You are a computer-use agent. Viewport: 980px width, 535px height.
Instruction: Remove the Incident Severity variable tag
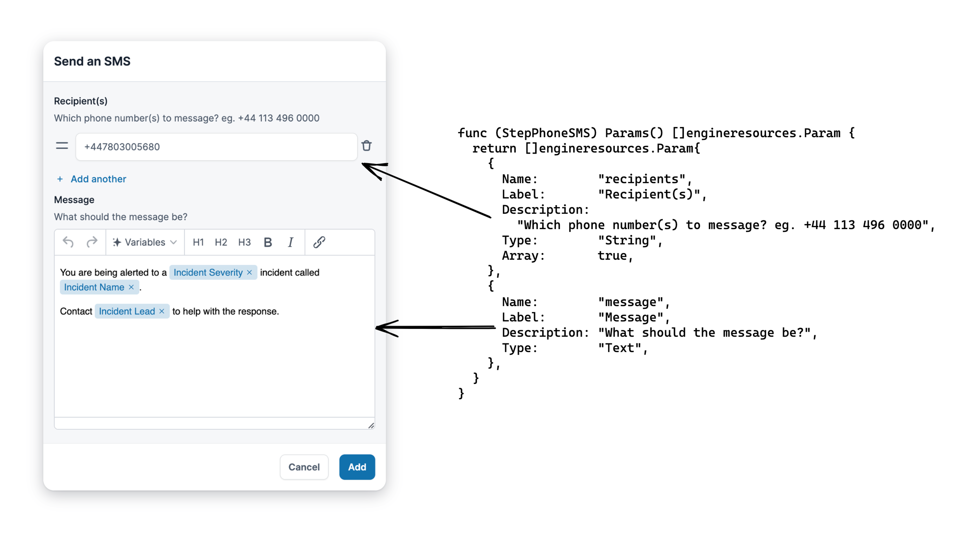(x=250, y=272)
